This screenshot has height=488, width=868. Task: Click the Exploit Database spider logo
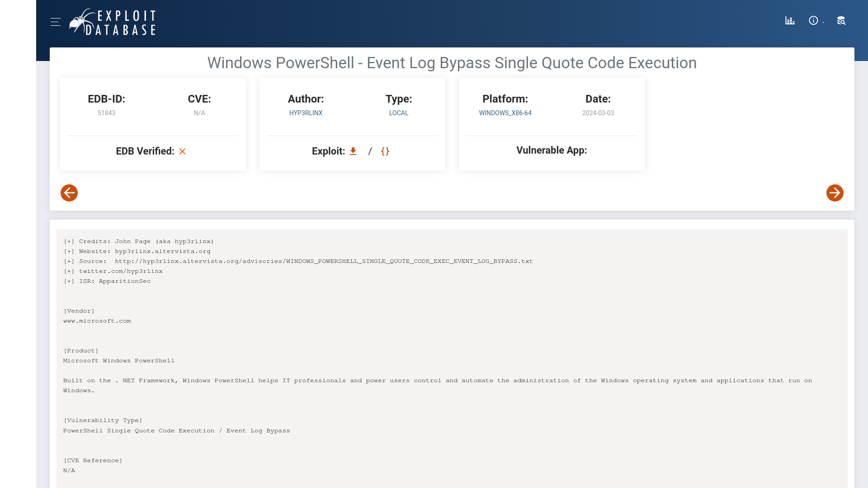pyautogui.click(x=113, y=22)
